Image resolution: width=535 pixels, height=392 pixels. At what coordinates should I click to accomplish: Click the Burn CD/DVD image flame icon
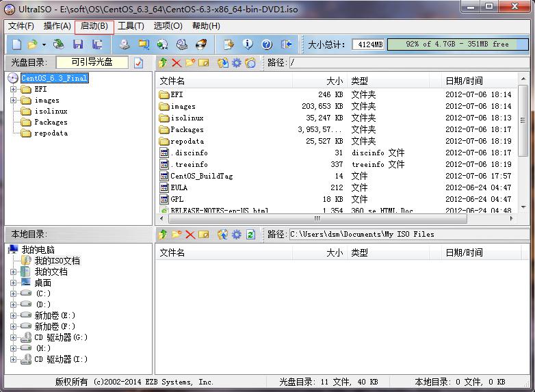tap(201, 44)
